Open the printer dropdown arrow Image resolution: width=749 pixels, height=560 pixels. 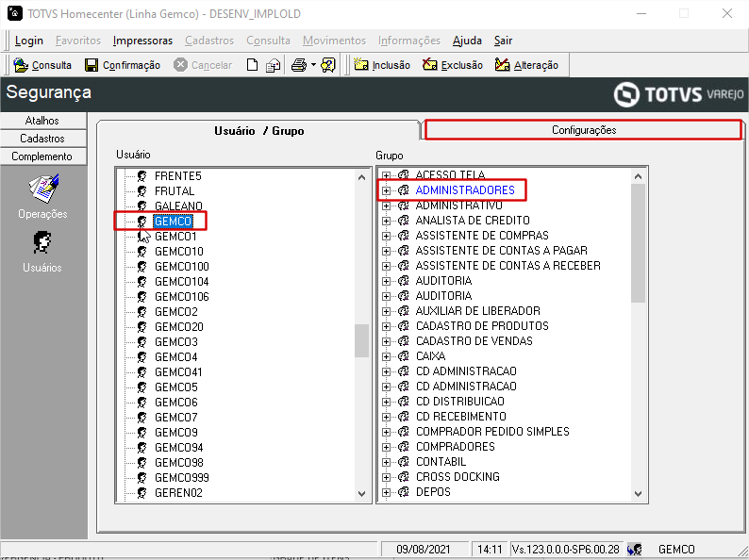click(x=313, y=65)
